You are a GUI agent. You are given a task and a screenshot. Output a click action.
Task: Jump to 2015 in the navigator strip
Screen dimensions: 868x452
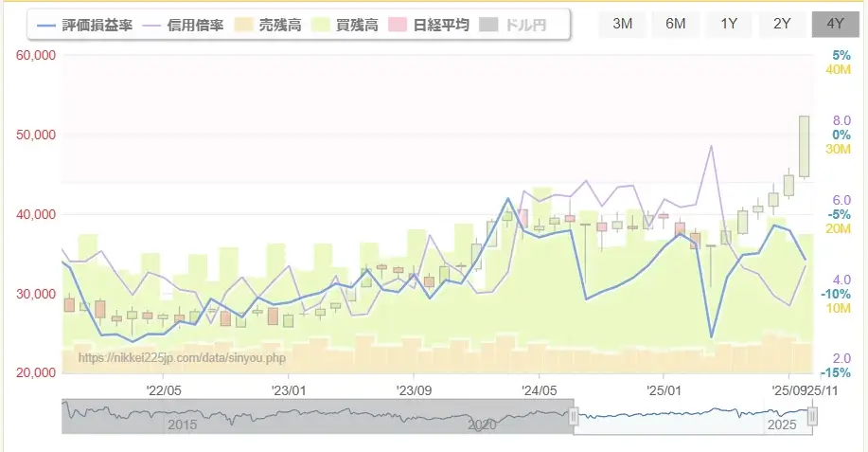click(x=182, y=425)
